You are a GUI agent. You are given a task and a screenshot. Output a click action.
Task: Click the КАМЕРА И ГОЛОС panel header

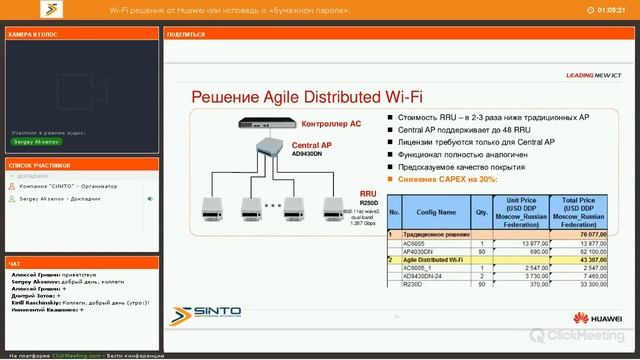(82, 34)
